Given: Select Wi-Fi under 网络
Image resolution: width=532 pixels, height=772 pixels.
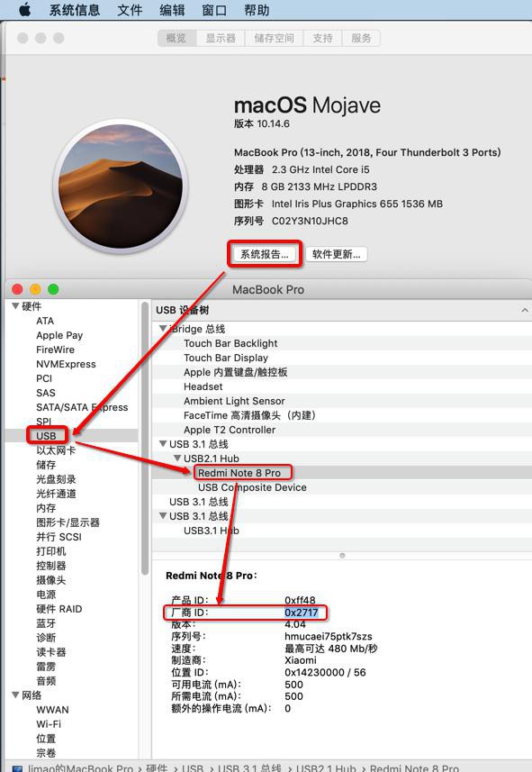Looking at the screenshot, I should pos(49,723).
